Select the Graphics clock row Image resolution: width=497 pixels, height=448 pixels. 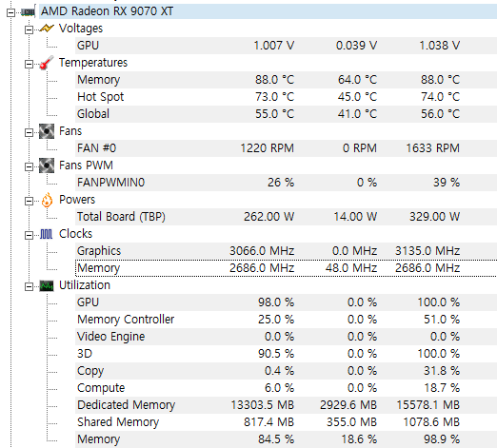(x=286, y=251)
